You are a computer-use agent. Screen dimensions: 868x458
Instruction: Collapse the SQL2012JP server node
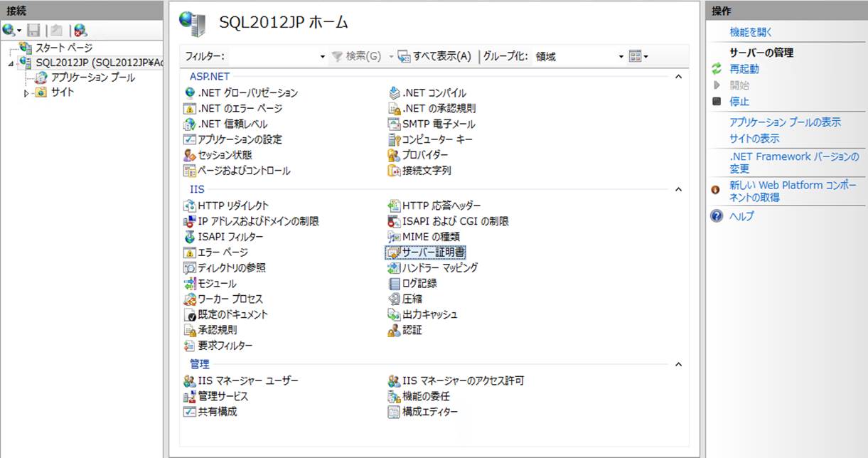click(11, 64)
